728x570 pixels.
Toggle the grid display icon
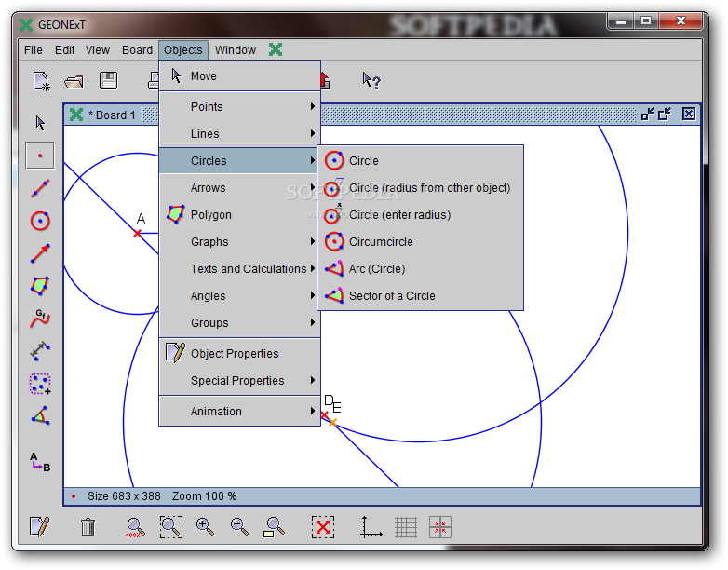point(405,527)
